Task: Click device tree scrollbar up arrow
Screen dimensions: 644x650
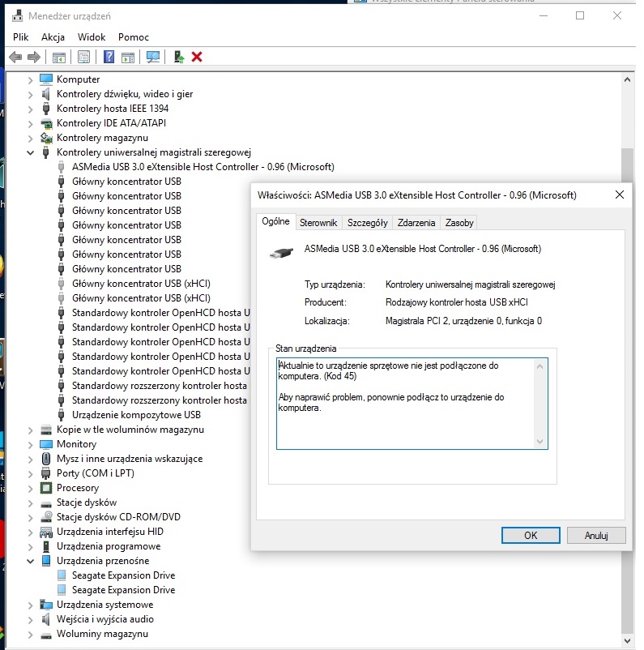Action: pos(627,79)
